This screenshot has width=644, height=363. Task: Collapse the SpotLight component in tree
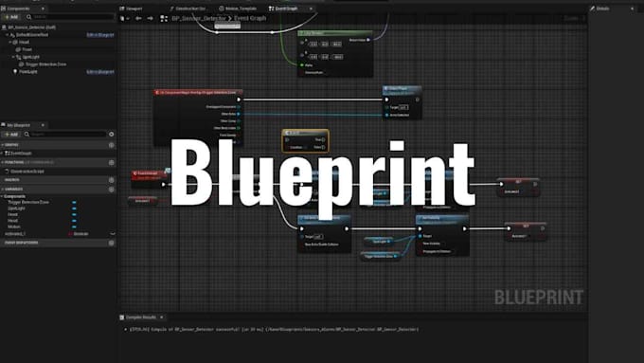[13, 57]
